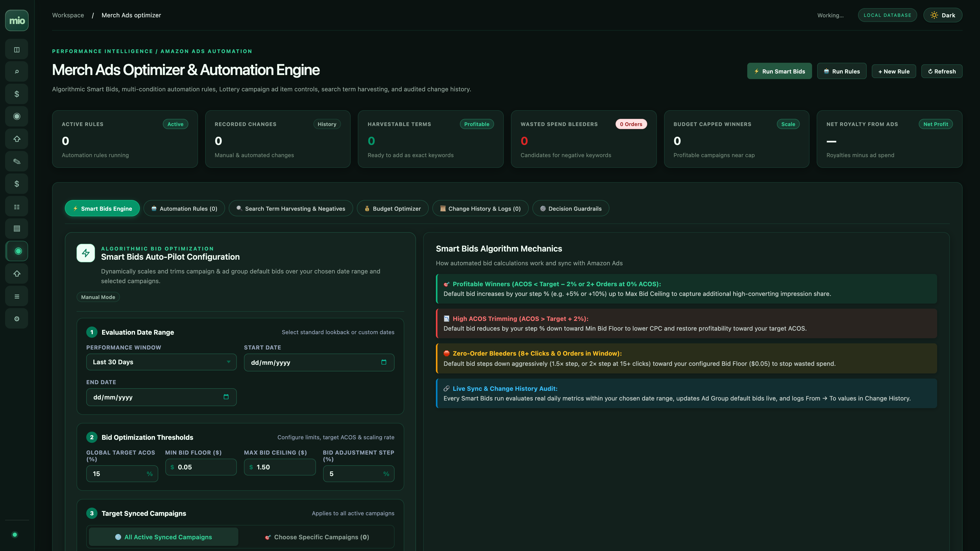Switch to the Budget Optimizer tab
Viewport: 980px width, 551px height.
(x=393, y=208)
